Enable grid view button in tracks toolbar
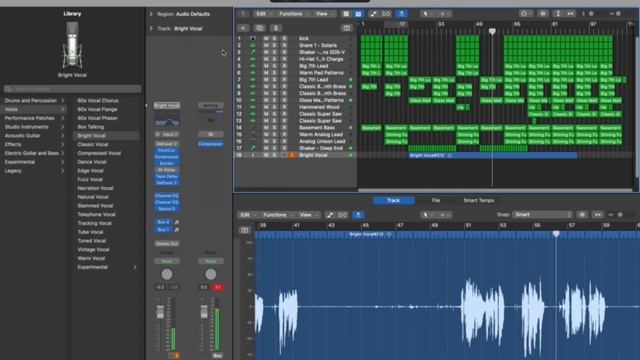This screenshot has height=360, width=640. (x=346, y=13)
